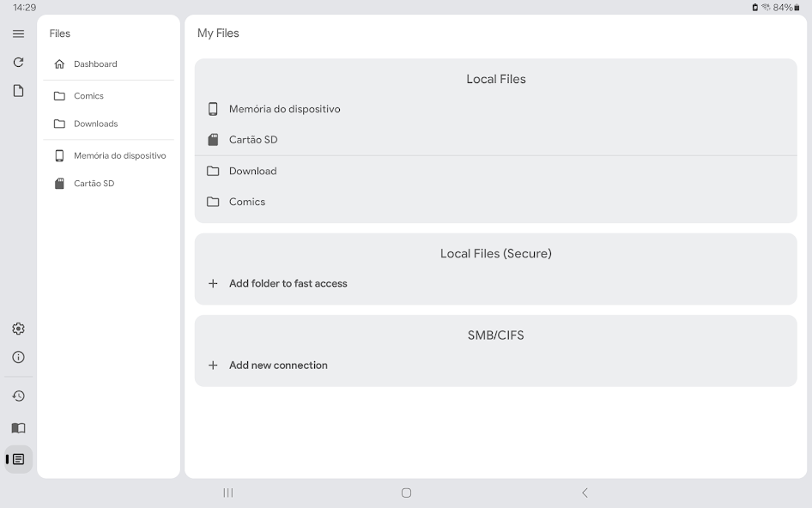Add new SMB/CIFS connection

coord(277,365)
